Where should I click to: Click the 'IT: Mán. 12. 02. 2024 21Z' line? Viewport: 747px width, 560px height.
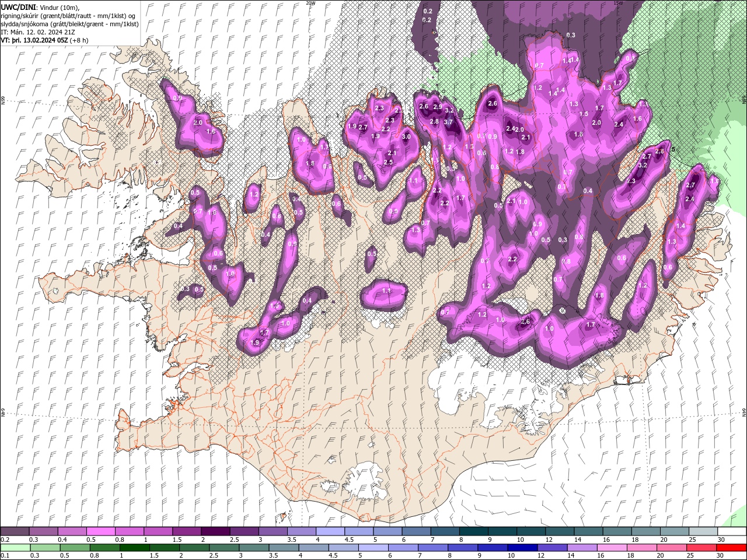tap(39, 32)
